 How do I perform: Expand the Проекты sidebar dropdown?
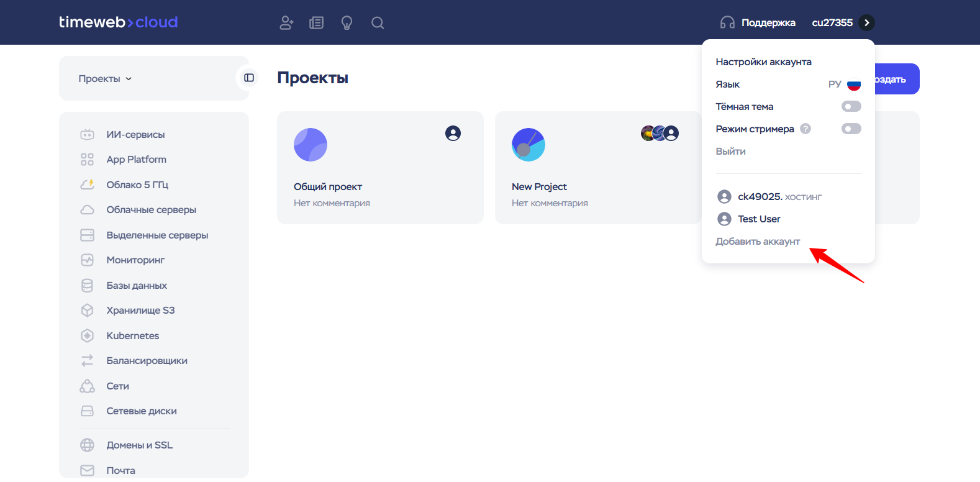105,79
